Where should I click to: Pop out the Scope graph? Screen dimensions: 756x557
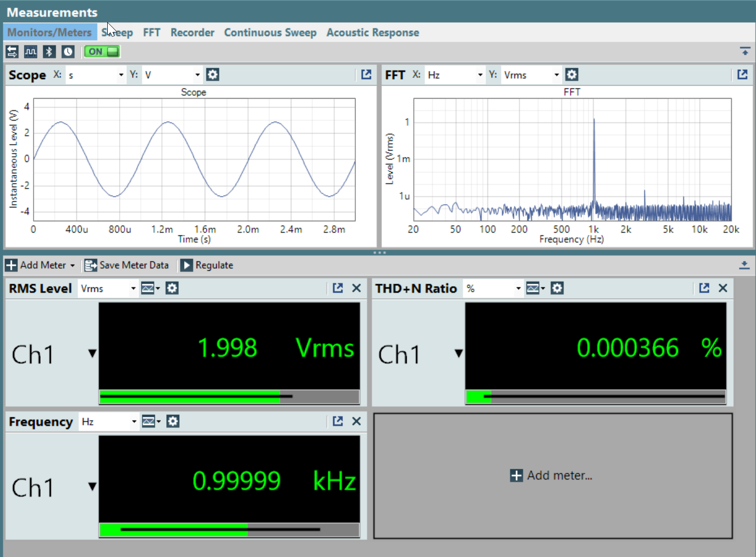point(367,75)
